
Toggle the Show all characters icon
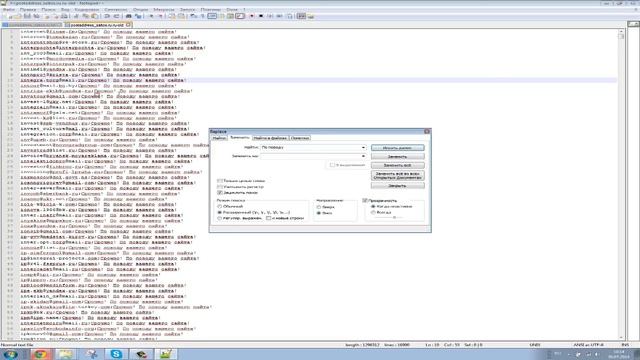202,16
